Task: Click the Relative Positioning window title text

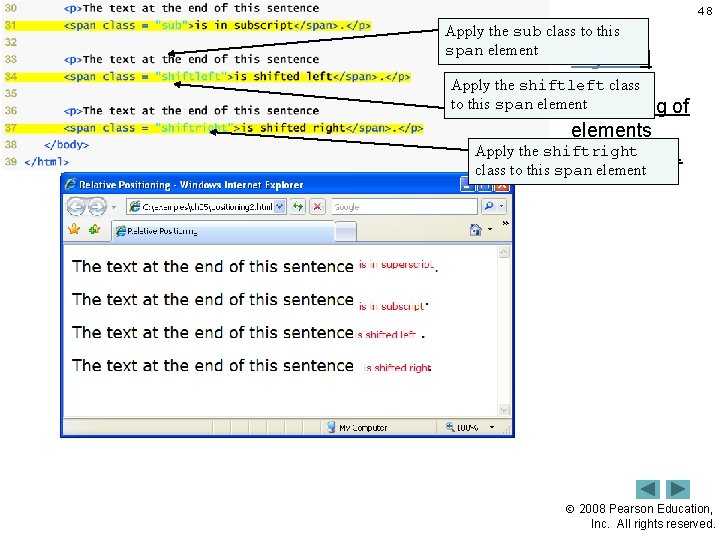Action: click(x=191, y=185)
